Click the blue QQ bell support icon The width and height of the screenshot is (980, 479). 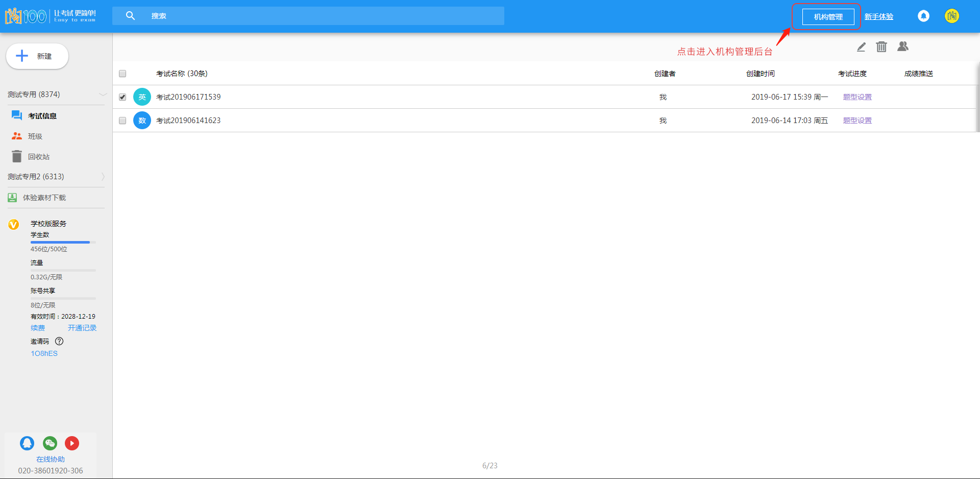point(27,443)
